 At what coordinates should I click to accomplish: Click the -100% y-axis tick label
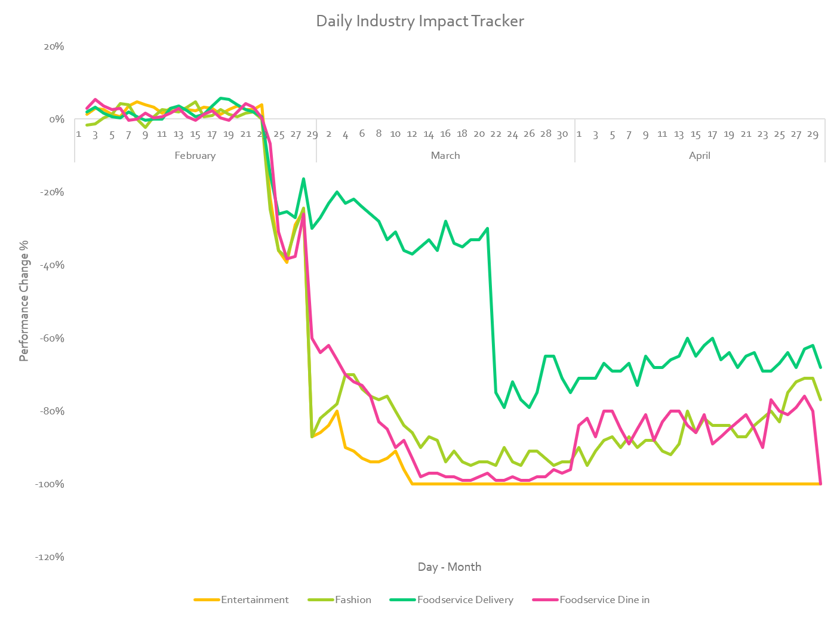point(50,484)
